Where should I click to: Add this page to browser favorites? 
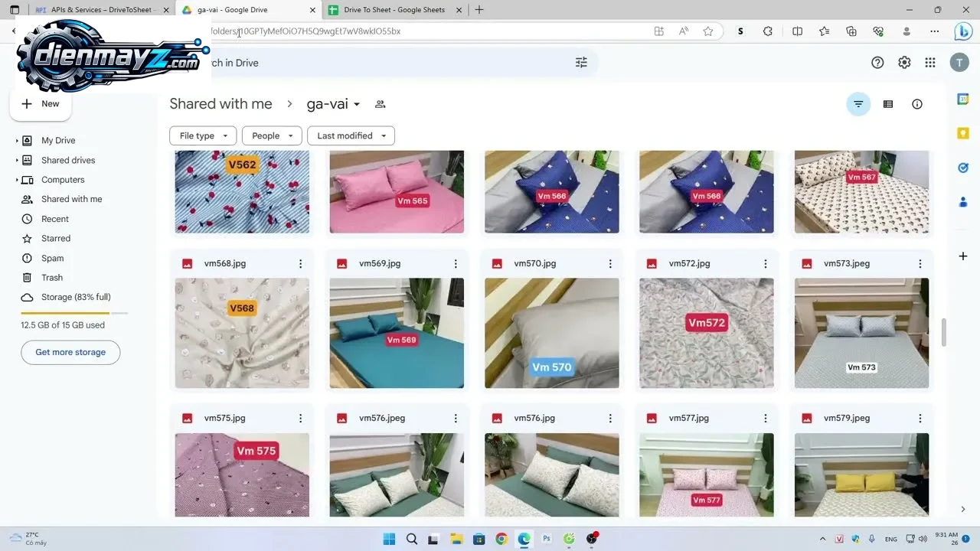[708, 31]
